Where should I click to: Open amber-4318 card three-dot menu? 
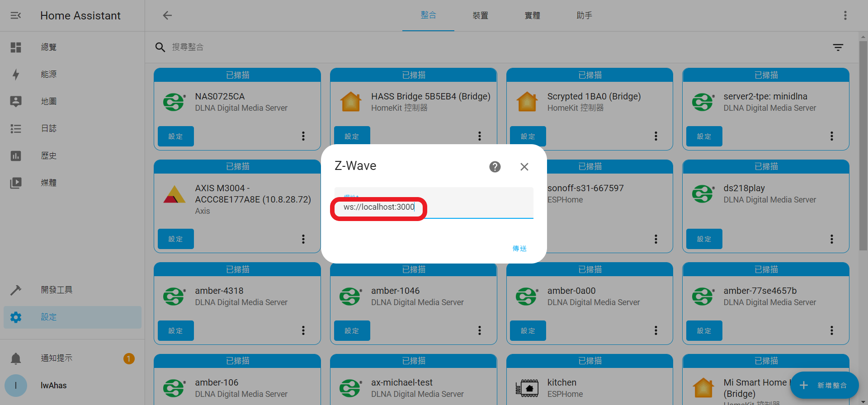[x=303, y=330]
